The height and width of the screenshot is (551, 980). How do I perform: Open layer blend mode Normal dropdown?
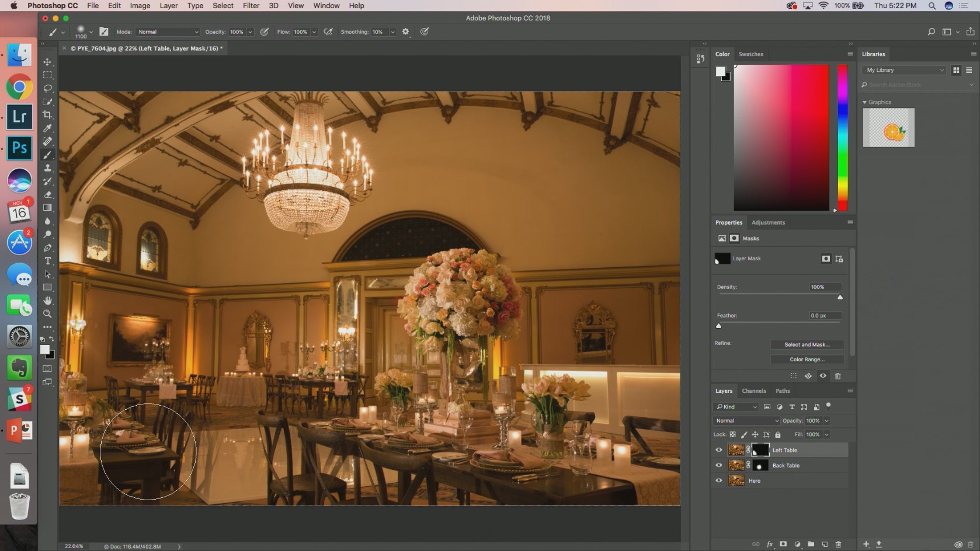point(746,421)
